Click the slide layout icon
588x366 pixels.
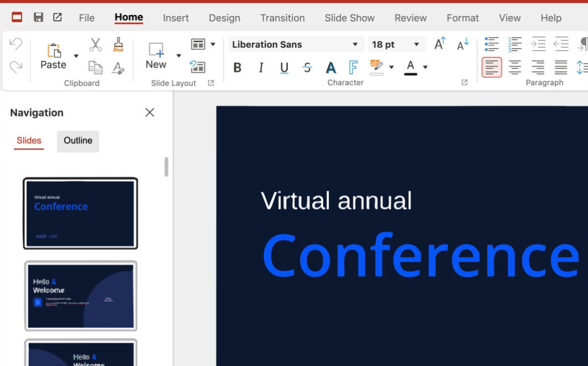[x=197, y=44]
